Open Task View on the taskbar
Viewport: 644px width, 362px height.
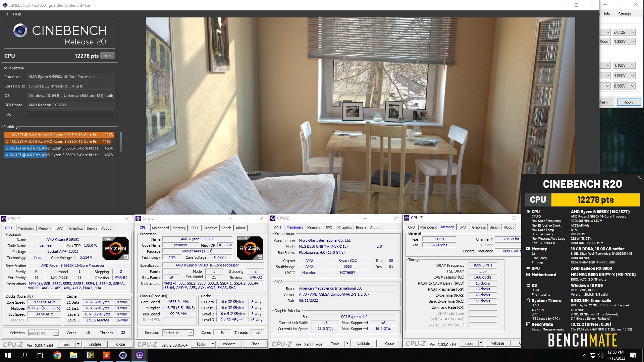click(x=40, y=355)
